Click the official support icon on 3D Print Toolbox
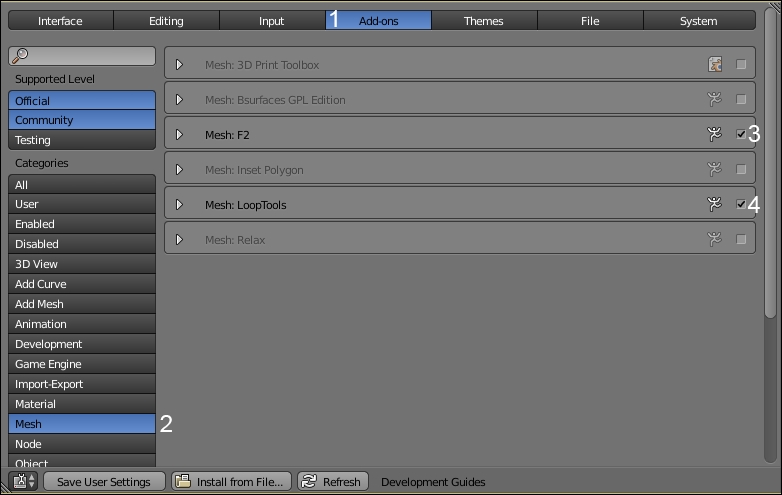The width and height of the screenshot is (782, 495). point(715,64)
